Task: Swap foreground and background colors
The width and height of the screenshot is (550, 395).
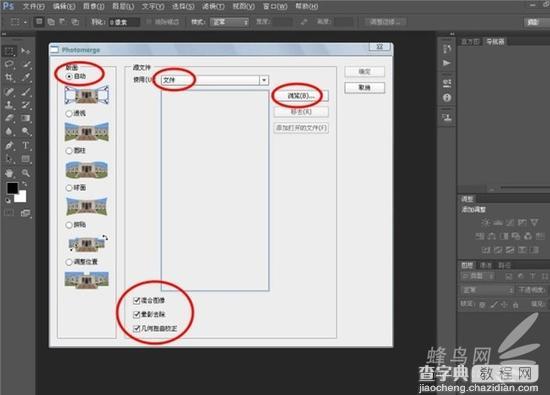Action: tap(25, 184)
